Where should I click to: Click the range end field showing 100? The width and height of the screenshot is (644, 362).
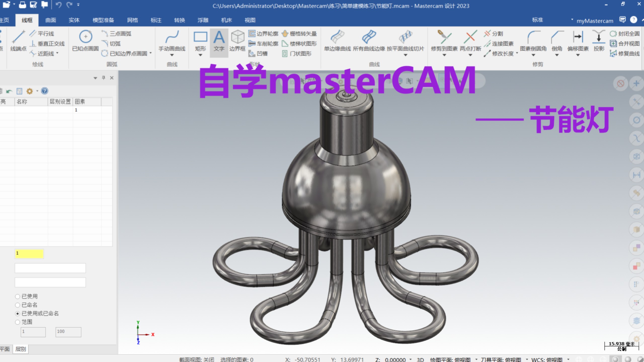[x=68, y=332]
